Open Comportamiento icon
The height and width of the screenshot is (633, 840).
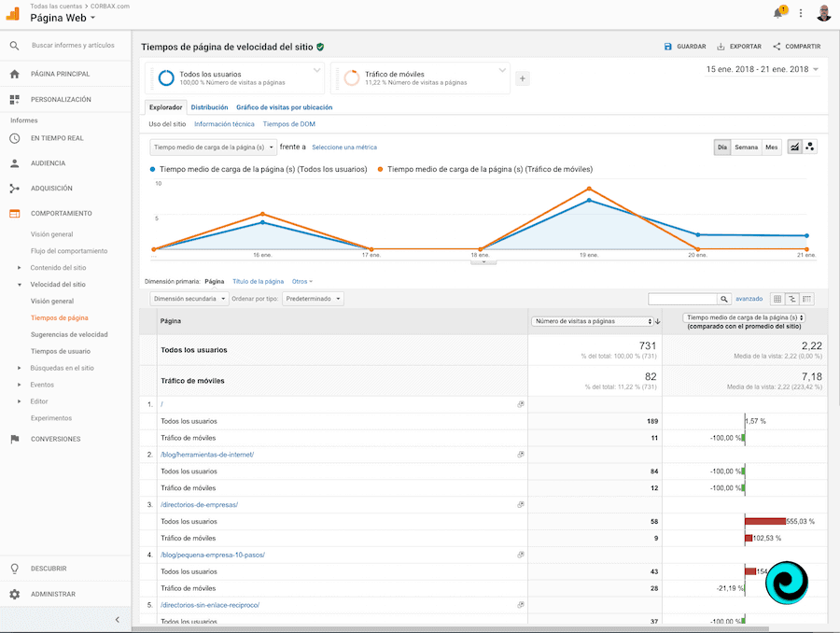pos(14,213)
